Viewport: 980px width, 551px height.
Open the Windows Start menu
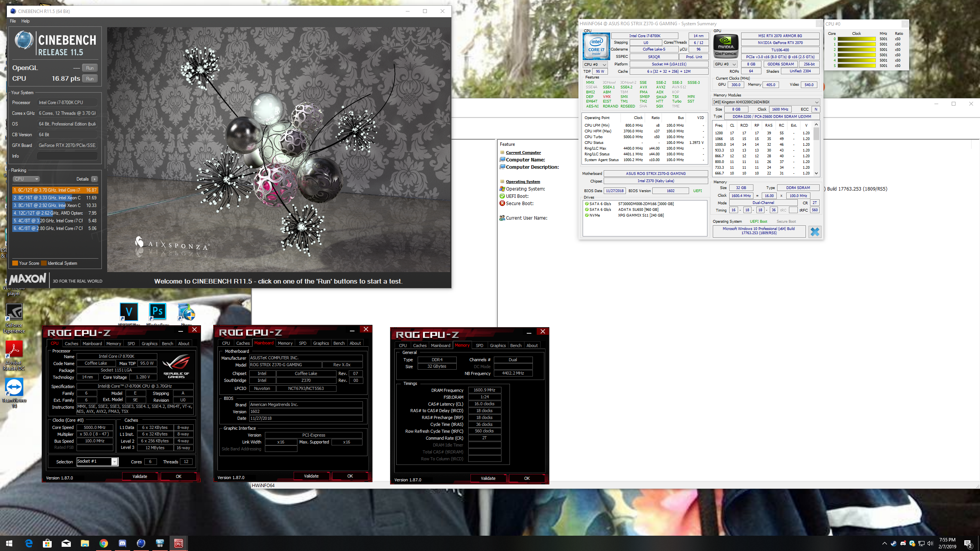pyautogui.click(x=9, y=543)
